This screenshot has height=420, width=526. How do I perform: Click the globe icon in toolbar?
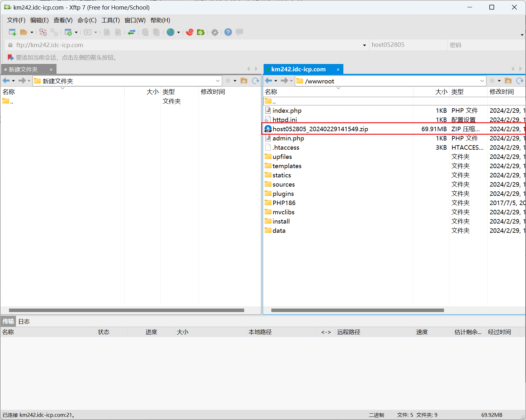point(171,32)
